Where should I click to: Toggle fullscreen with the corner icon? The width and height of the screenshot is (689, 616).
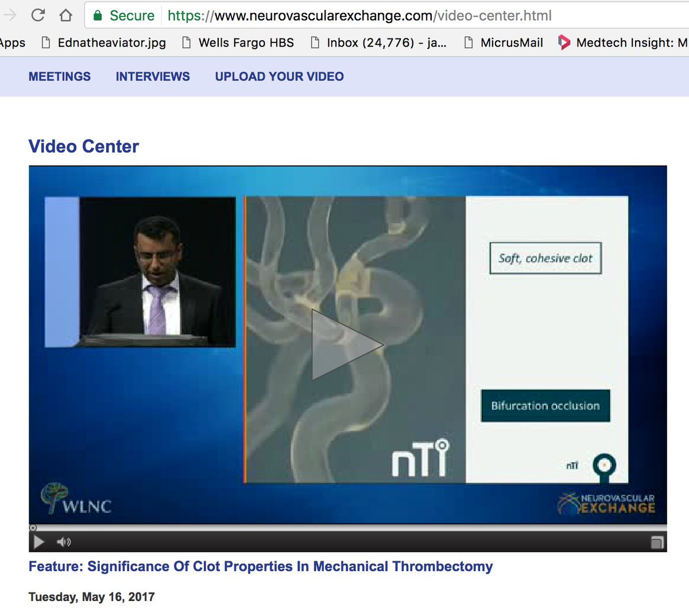657,542
